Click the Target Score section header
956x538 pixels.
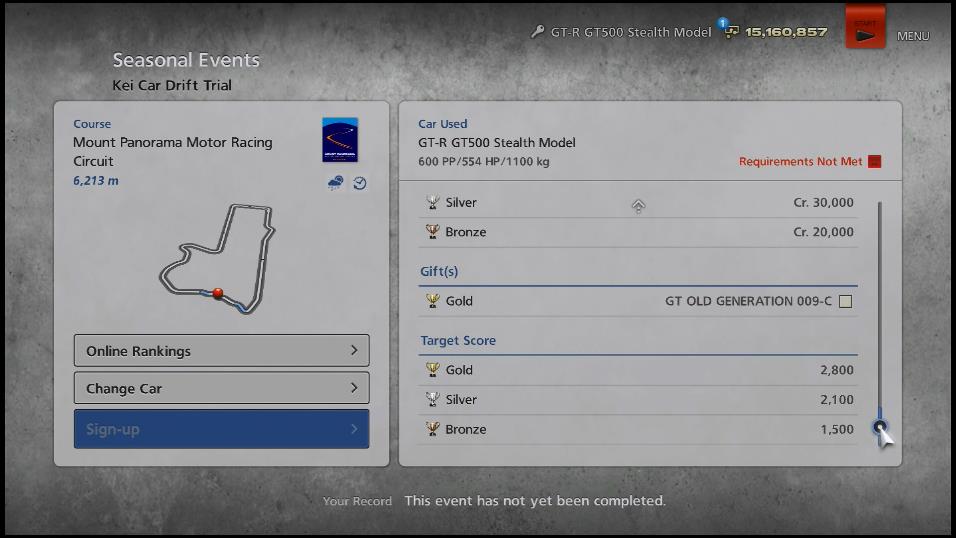click(x=458, y=340)
